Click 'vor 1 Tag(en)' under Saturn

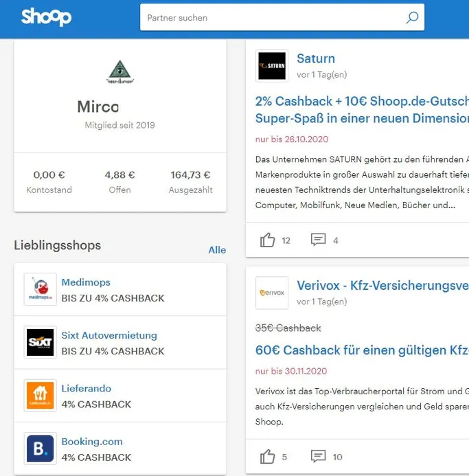point(322,75)
